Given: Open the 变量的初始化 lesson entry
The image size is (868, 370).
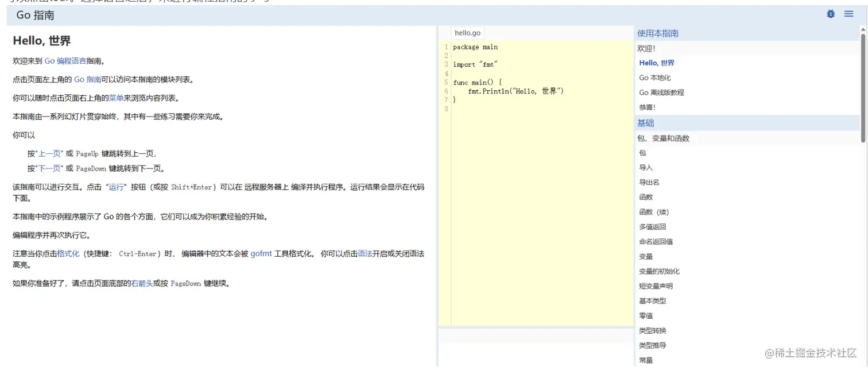Looking at the screenshot, I should coord(660,271).
